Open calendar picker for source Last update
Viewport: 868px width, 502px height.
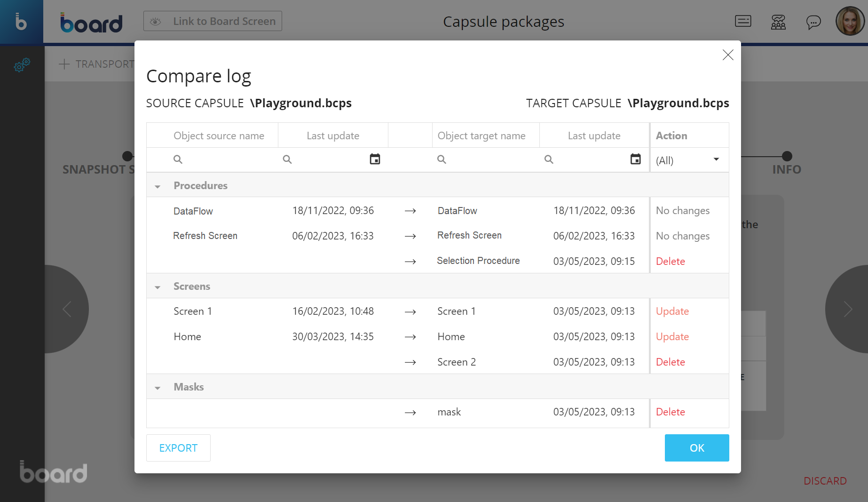[375, 159]
